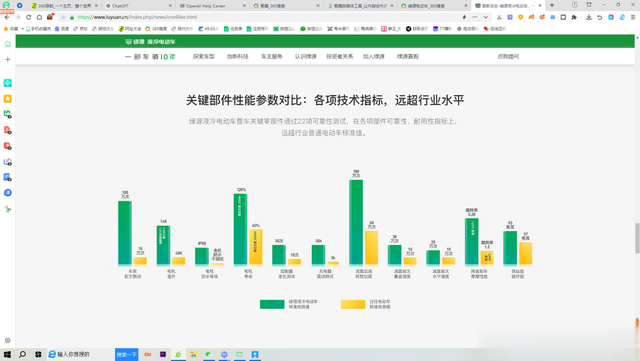Click the tallest green bar labeled 180万次

pos(356,222)
